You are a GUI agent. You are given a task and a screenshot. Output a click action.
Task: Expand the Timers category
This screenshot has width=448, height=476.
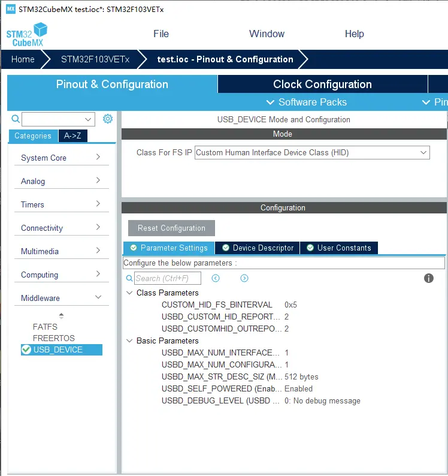[x=61, y=204]
